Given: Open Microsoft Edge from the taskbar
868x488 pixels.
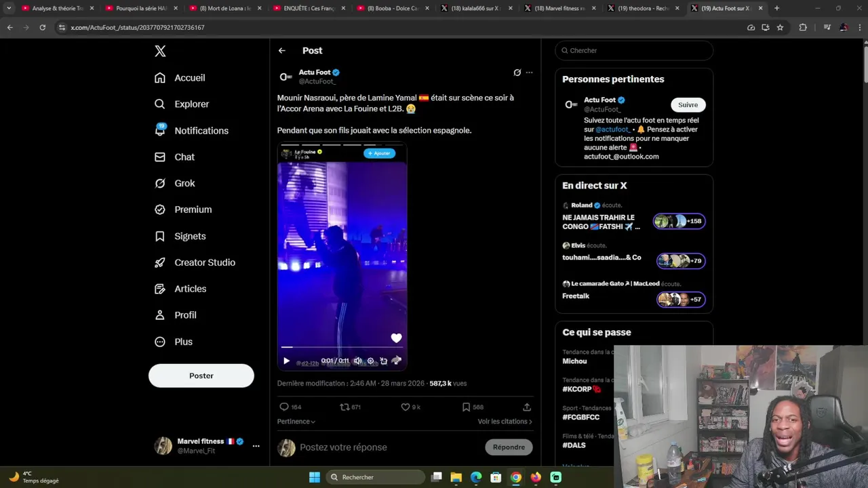Looking at the screenshot, I should (476, 477).
